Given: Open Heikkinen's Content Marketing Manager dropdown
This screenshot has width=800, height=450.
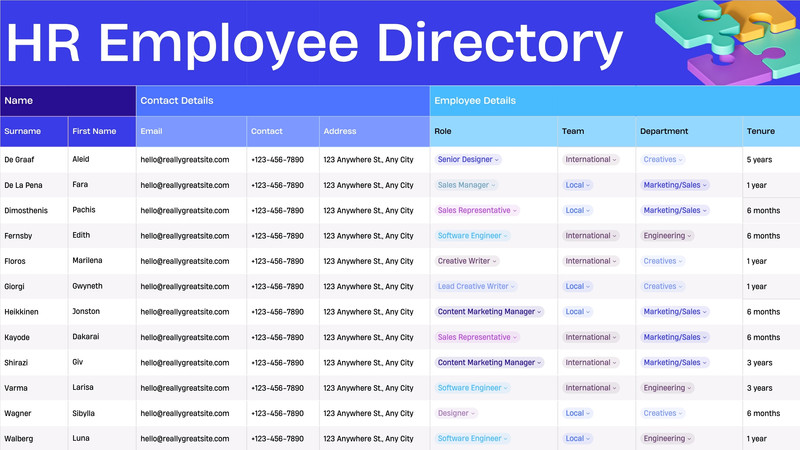Looking at the screenshot, I should tap(489, 312).
